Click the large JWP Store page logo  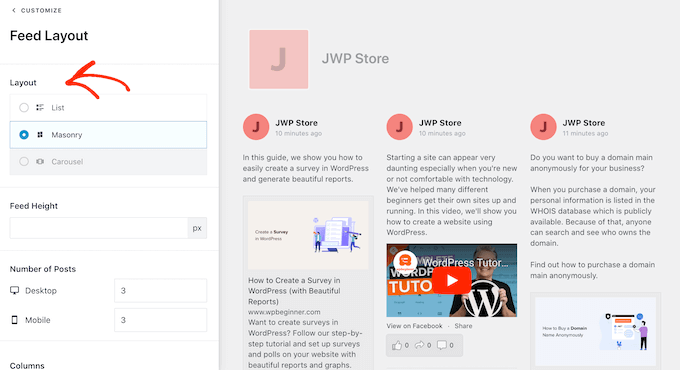pyautogui.click(x=279, y=59)
